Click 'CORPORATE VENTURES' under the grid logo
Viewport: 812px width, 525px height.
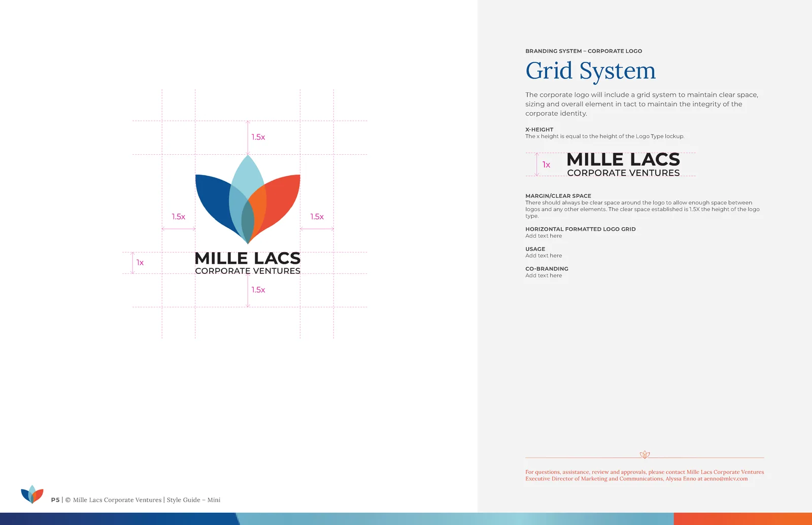248,271
